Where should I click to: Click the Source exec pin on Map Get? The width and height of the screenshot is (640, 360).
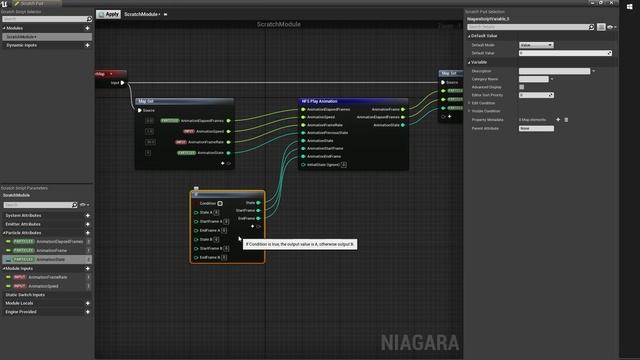pos(140,110)
